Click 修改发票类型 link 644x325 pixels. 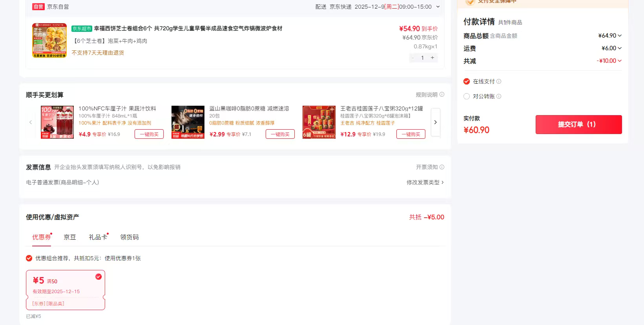425,182
